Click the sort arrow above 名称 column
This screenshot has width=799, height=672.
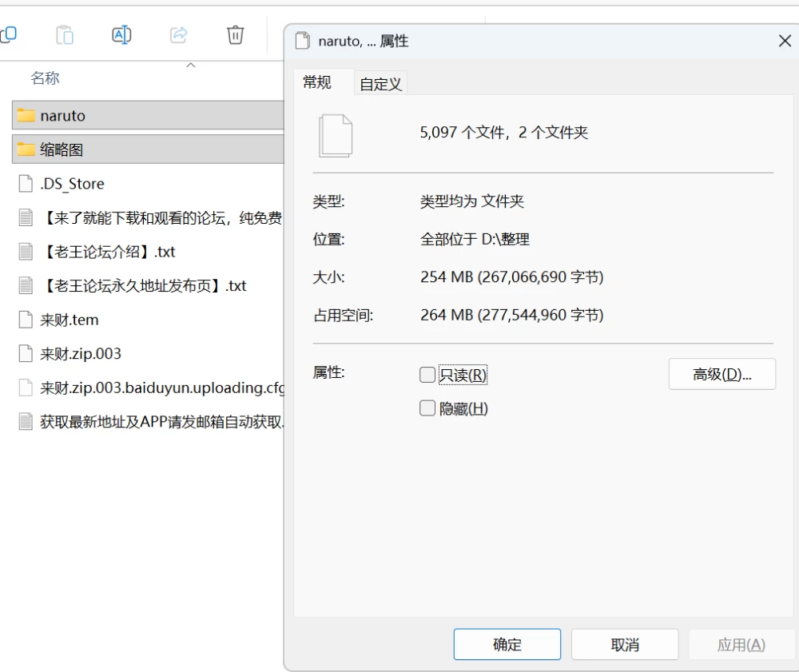[191, 66]
